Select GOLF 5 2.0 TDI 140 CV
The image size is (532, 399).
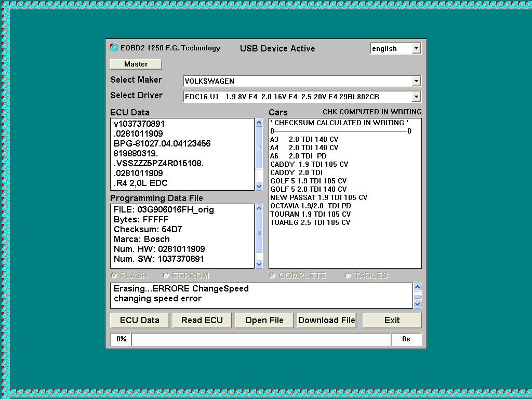tap(309, 189)
